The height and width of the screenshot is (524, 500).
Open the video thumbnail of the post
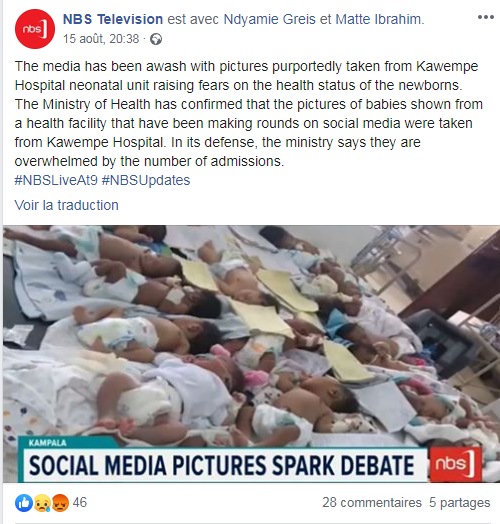click(251, 354)
